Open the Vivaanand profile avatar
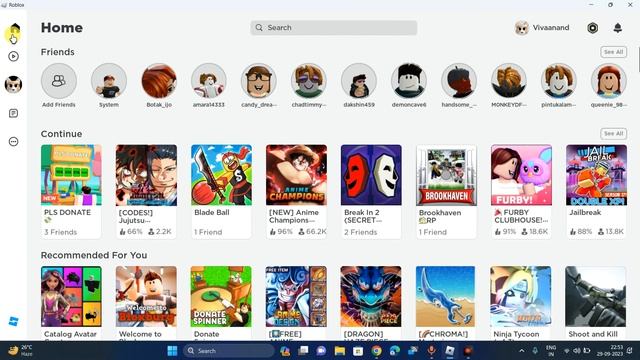This screenshot has width=640, height=360. pyautogui.click(x=522, y=28)
